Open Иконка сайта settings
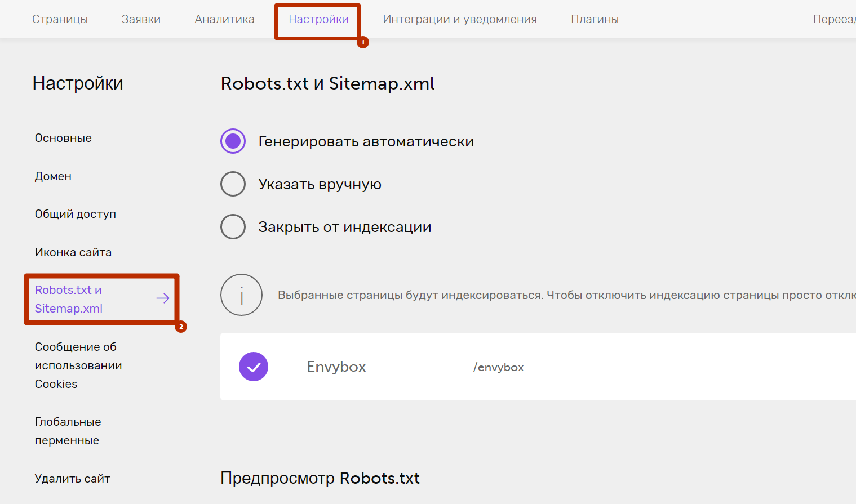The width and height of the screenshot is (856, 504). 73,252
